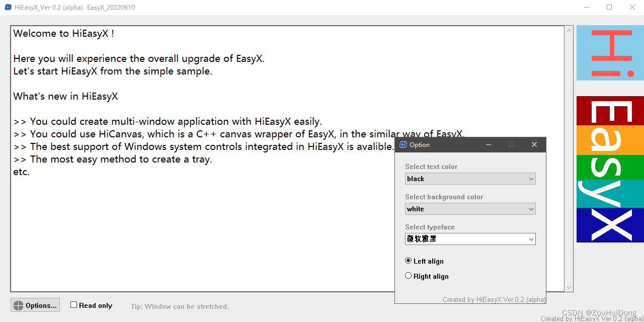The height and width of the screenshot is (322, 644).
Task: Click the multi-window application line
Action: click(168, 122)
